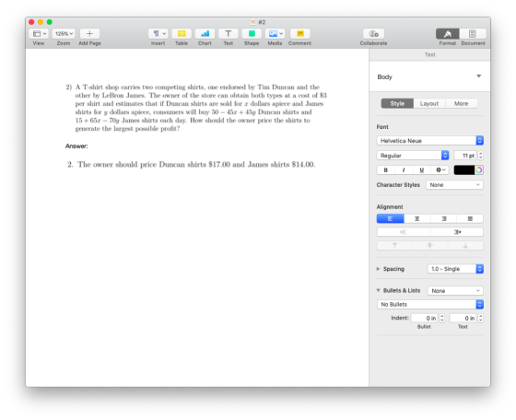This screenshot has height=420, width=516.
Task: Open the Media toolbar menu
Action: pyautogui.click(x=275, y=33)
